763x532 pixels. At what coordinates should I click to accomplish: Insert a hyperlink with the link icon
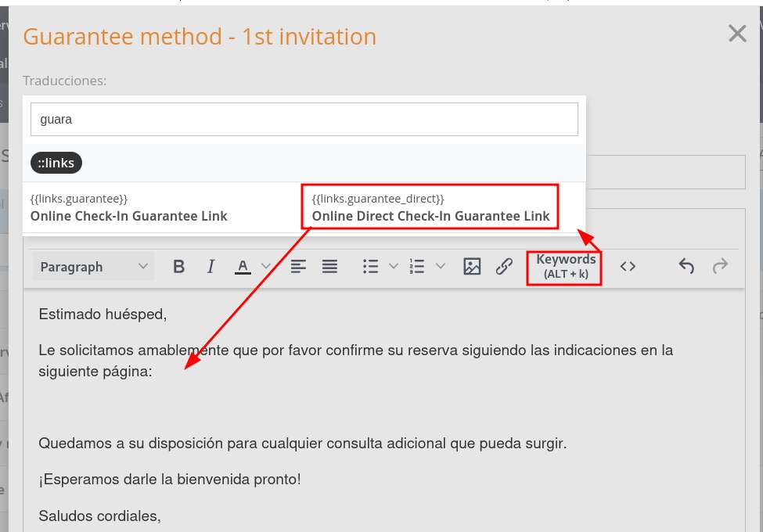point(505,267)
